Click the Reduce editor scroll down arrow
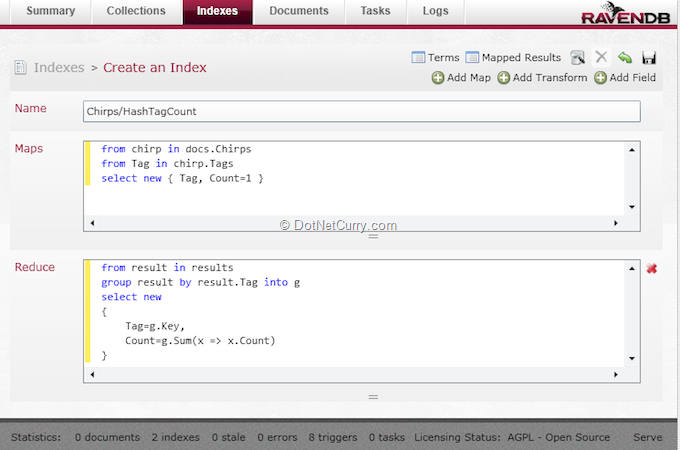 pyautogui.click(x=632, y=359)
